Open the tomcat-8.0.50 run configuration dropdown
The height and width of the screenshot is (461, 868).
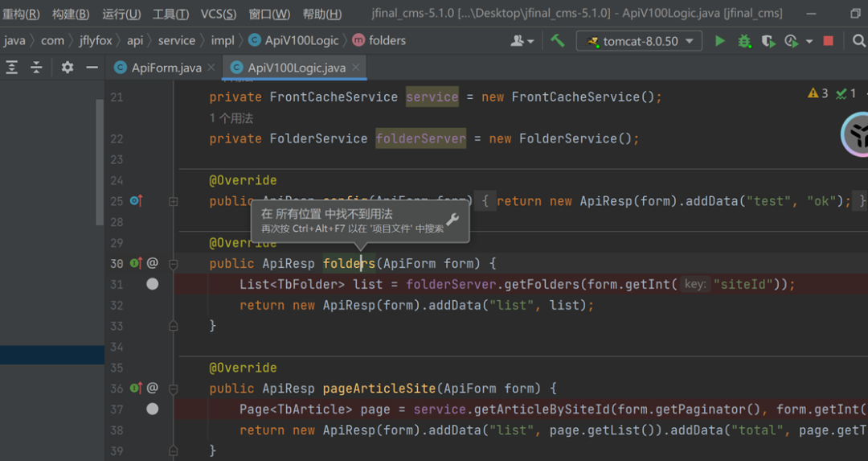640,41
